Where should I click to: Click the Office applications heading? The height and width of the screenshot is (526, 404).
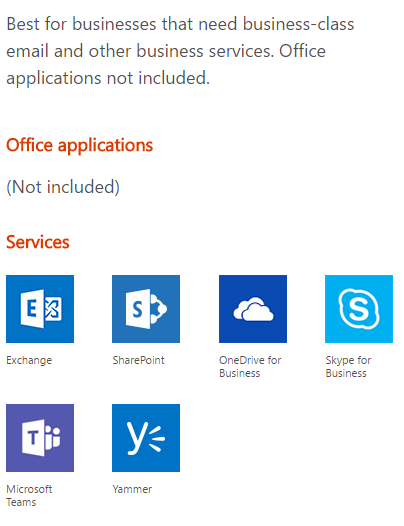80,145
